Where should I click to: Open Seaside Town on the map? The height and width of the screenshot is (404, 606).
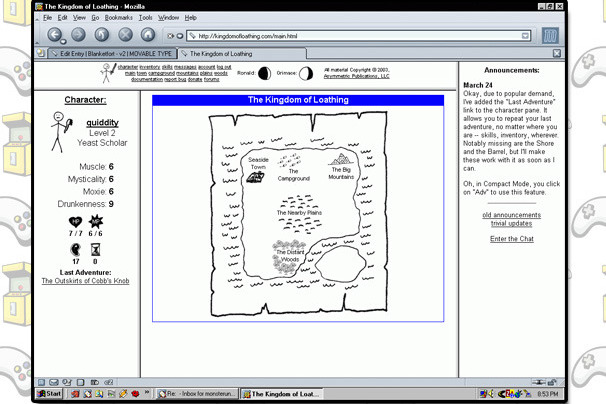[257, 170]
